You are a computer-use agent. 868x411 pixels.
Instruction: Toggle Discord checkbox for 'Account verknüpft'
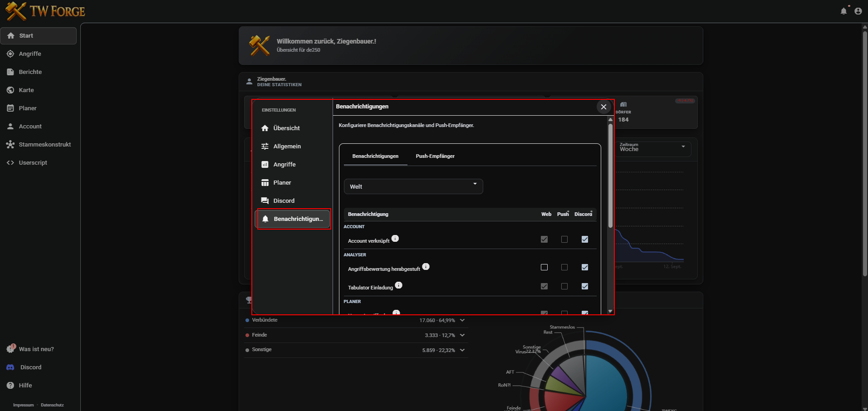coord(585,240)
